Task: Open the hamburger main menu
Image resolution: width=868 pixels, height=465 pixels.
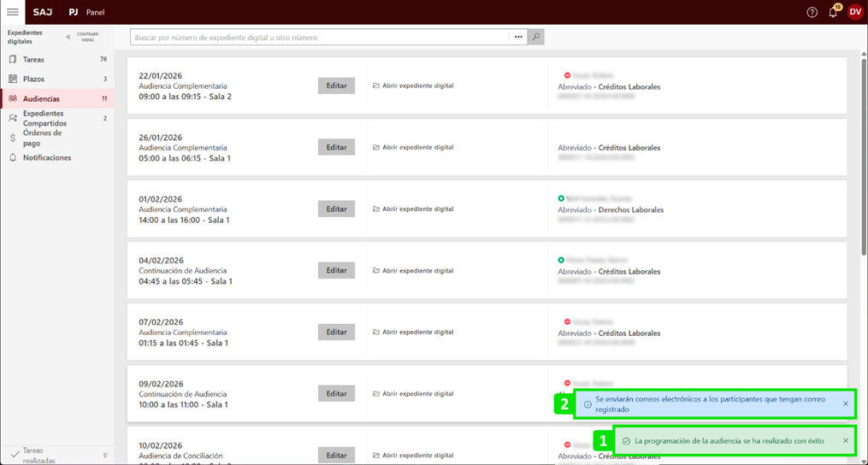Action: [x=13, y=12]
